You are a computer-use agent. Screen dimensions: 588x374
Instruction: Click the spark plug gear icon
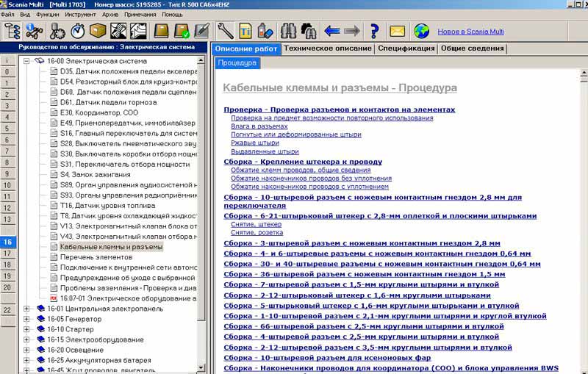[x=57, y=31]
